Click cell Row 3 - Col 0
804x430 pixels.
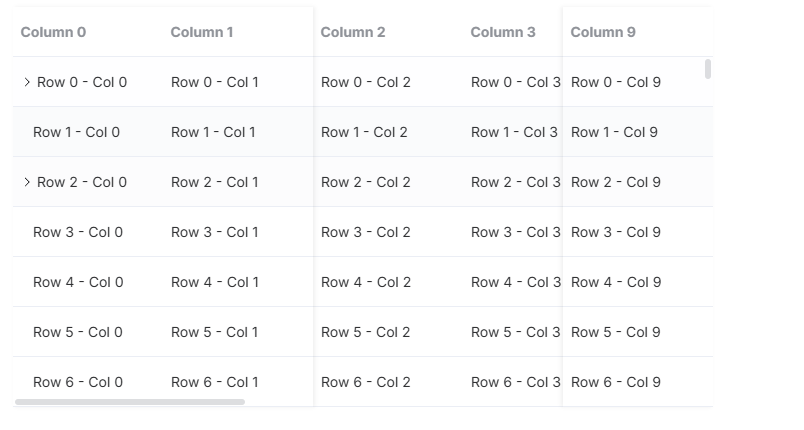(x=78, y=232)
